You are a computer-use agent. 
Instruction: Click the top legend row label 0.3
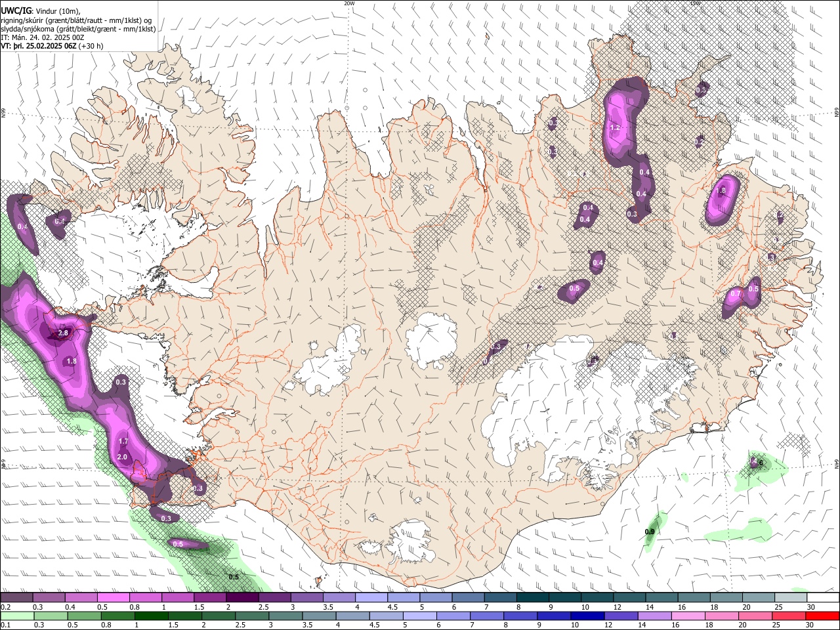[37, 607]
